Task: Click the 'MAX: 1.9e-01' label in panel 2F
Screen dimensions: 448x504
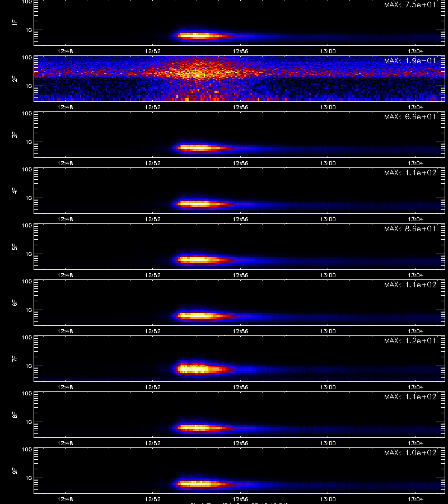Action: (410, 60)
